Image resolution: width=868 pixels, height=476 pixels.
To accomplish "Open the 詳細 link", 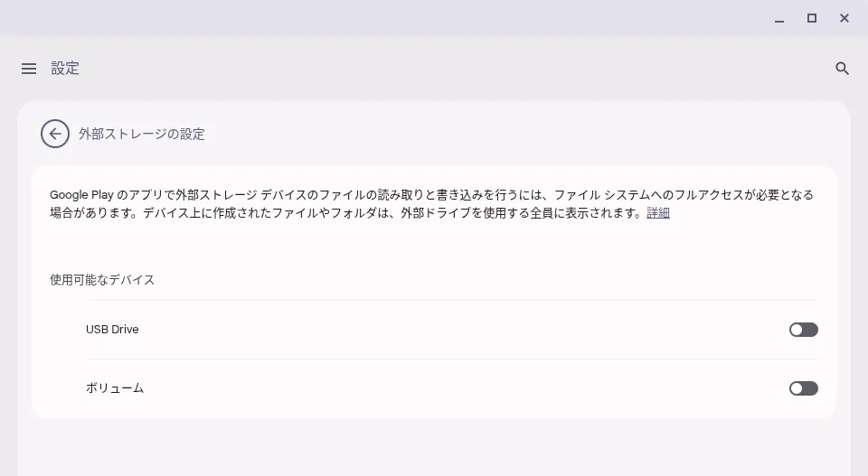I will pyautogui.click(x=658, y=213).
